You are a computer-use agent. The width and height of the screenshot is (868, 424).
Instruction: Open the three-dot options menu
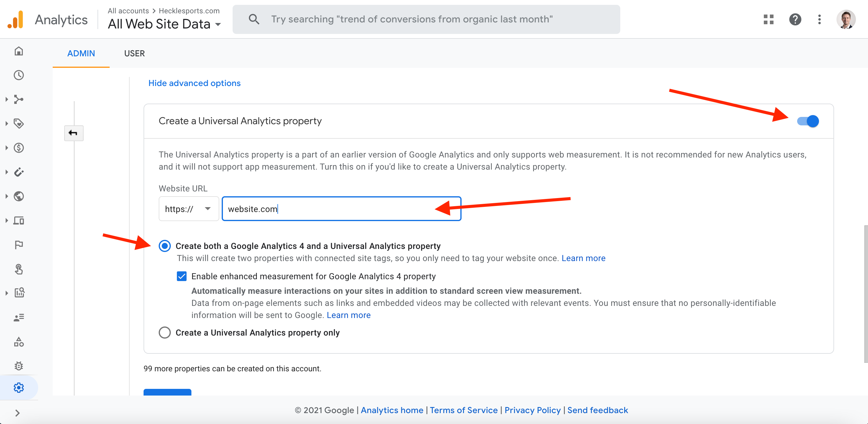click(820, 20)
